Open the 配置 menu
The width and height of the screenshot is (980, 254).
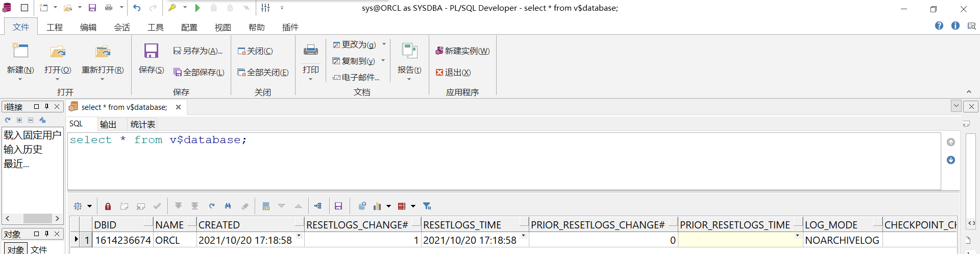pyautogui.click(x=189, y=27)
